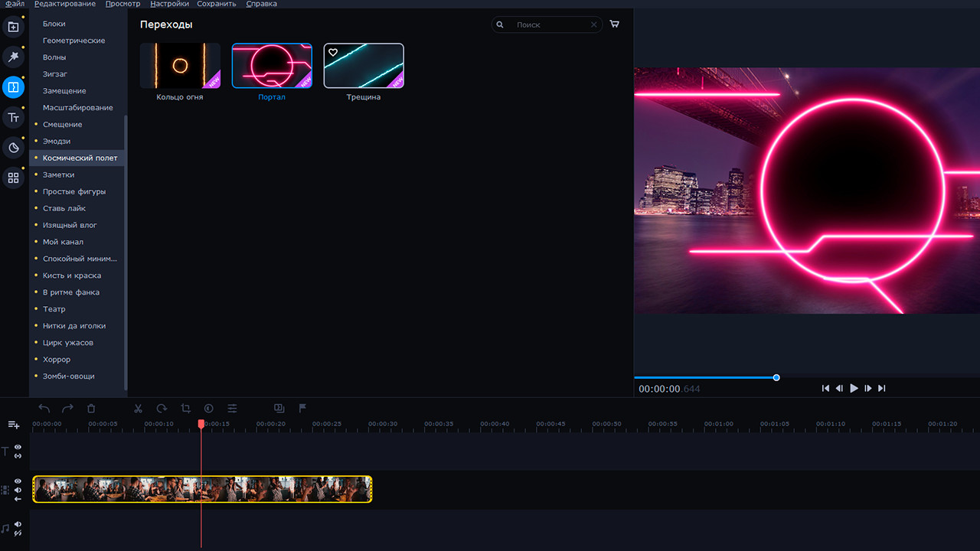Open the store shopping cart icon
This screenshot has height=551, width=980.
614,24
